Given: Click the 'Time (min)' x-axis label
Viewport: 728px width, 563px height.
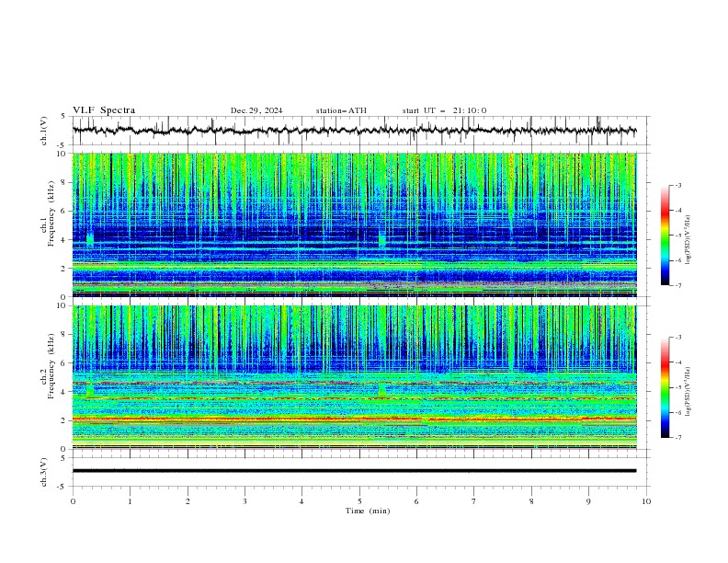Looking at the screenshot, I should 368,511.
